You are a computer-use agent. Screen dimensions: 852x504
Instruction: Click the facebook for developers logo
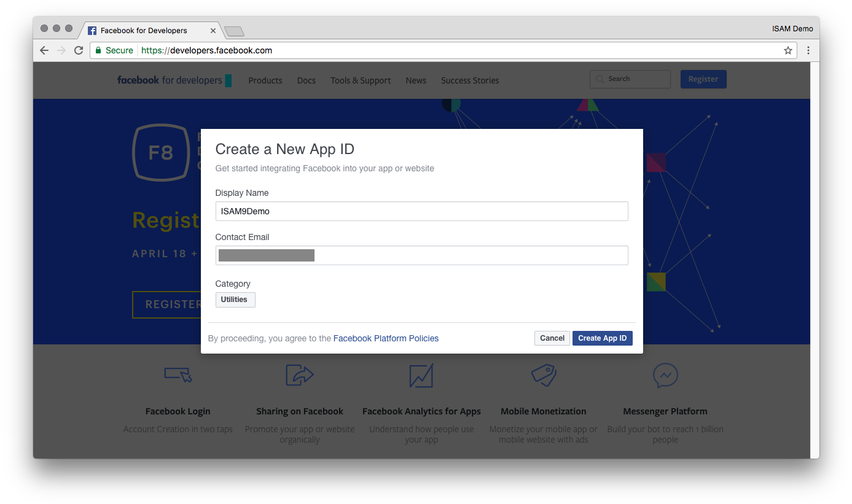(x=174, y=80)
